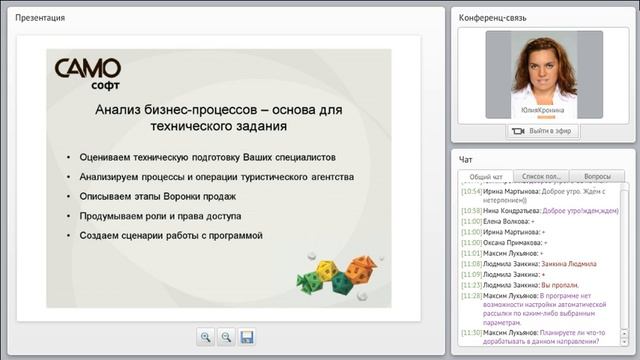Click the 'Конференц-связь' panel title

(492, 18)
